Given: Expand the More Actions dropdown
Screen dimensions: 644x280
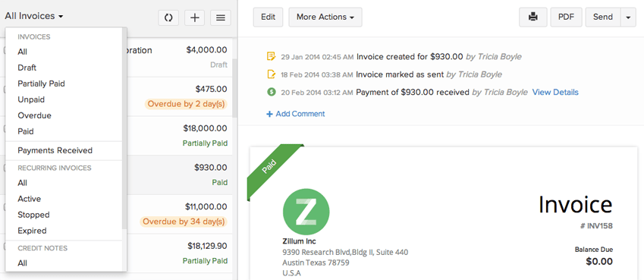Looking at the screenshot, I should (325, 17).
